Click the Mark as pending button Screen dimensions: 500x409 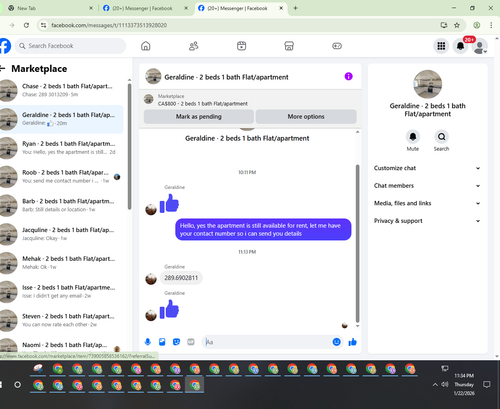(x=199, y=117)
